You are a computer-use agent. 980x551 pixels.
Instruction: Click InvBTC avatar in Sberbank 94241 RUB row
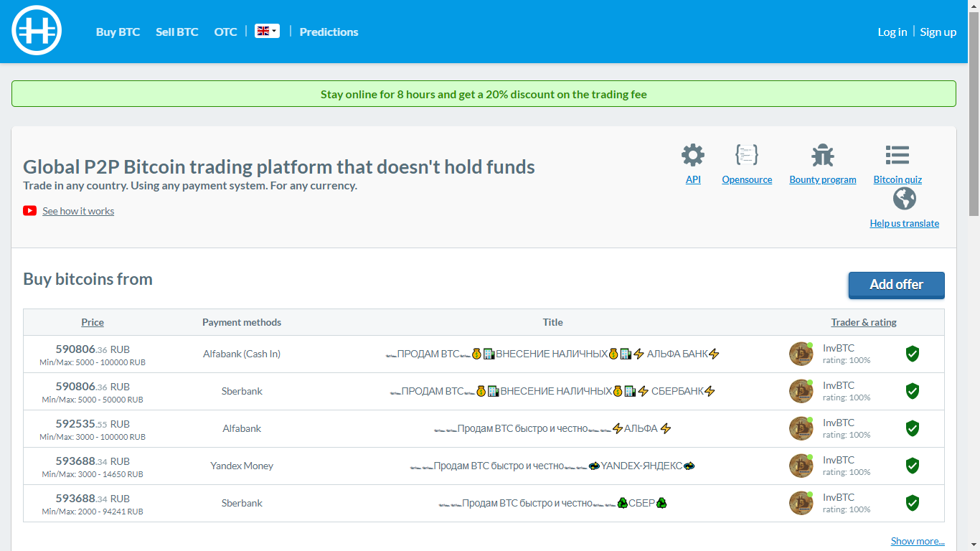tap(801, 503)
